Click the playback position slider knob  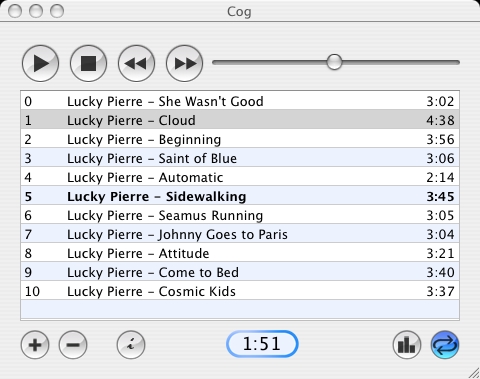click(x=334, y=62)
